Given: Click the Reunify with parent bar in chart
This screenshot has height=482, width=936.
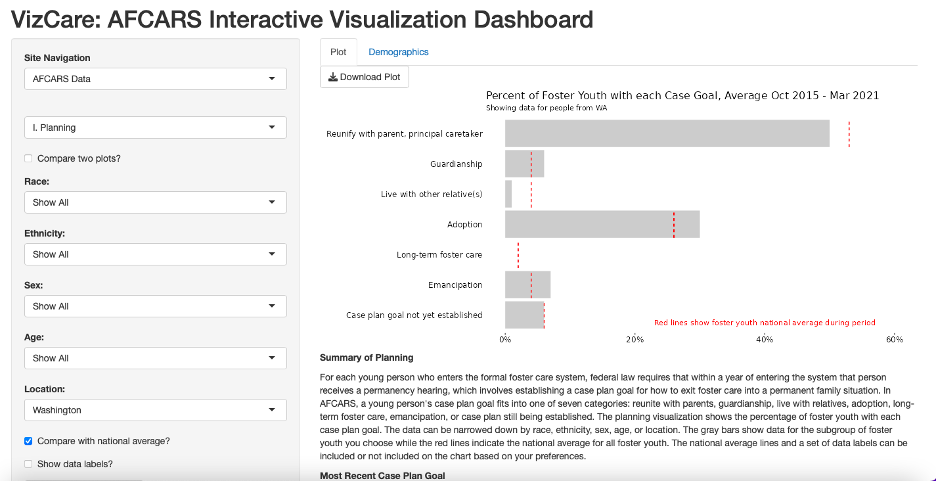Looking at the screenshot, I should (667, 134).
